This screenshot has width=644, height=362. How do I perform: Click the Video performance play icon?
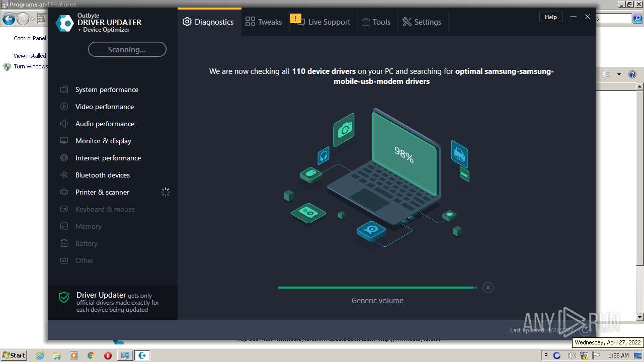pos(64,107)
